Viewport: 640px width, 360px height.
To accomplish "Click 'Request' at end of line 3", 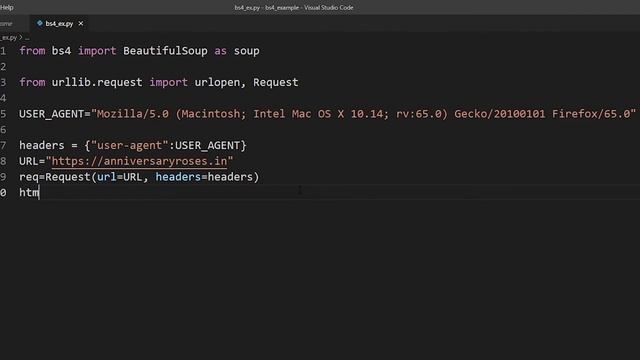I will tap(276, 82).
